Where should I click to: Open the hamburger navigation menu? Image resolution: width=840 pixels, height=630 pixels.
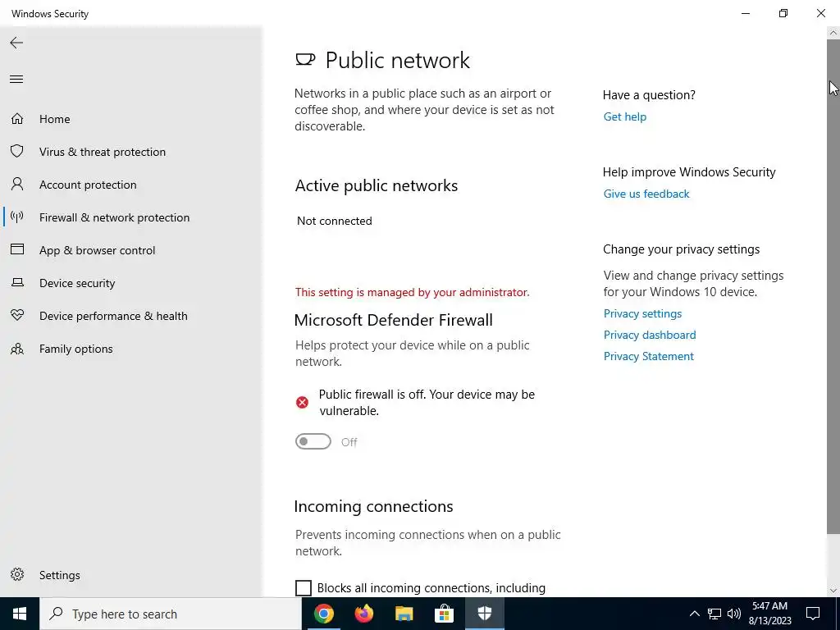[16, 80]
